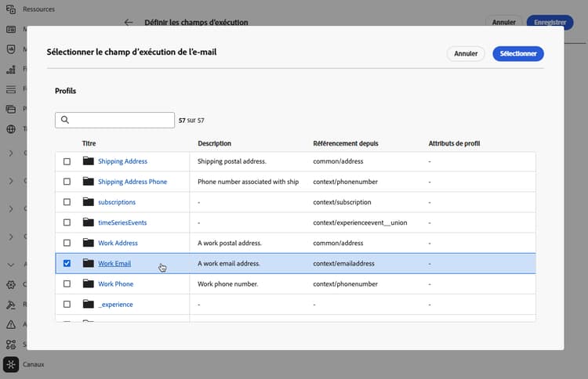588x379 pixels.
Task: Click the timeSeriesEvents folder icon
Action: (88, 222)
